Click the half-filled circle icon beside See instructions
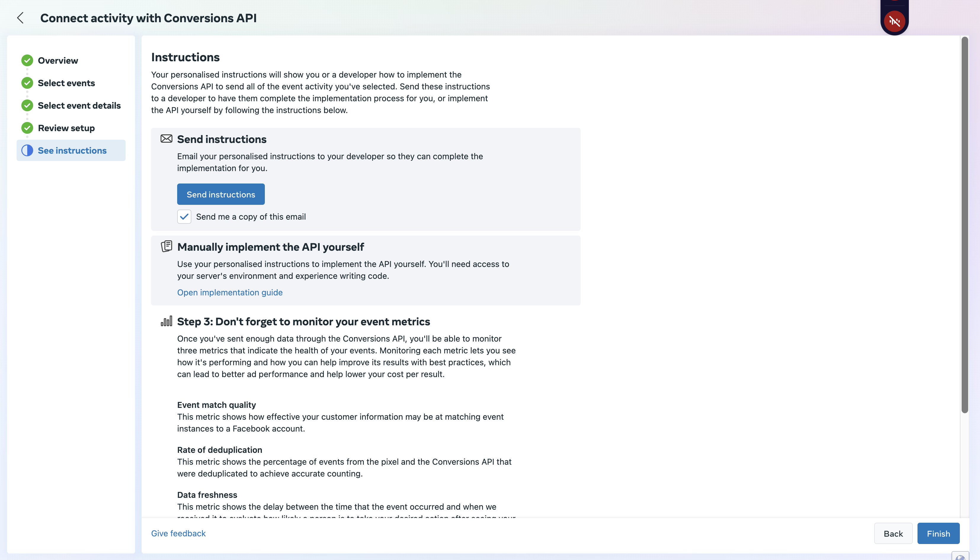980x560 pixels. pos(27,150)
